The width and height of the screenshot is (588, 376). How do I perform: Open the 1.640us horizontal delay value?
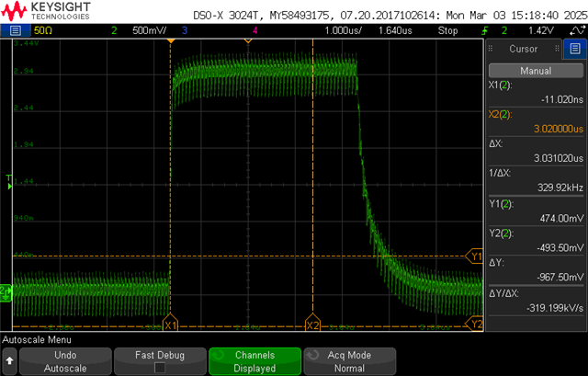(x=395, y=30)
